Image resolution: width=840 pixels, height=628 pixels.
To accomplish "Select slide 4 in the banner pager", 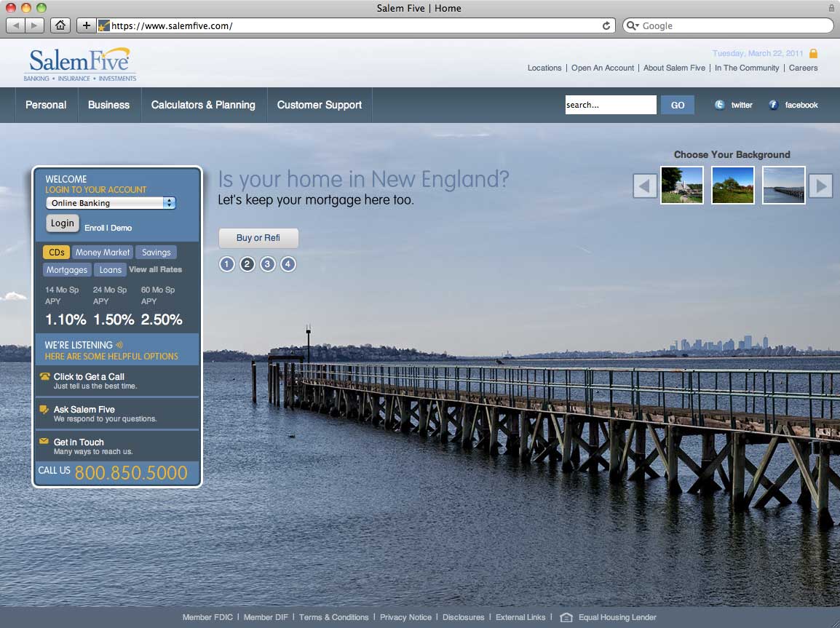I will point(288,264).
